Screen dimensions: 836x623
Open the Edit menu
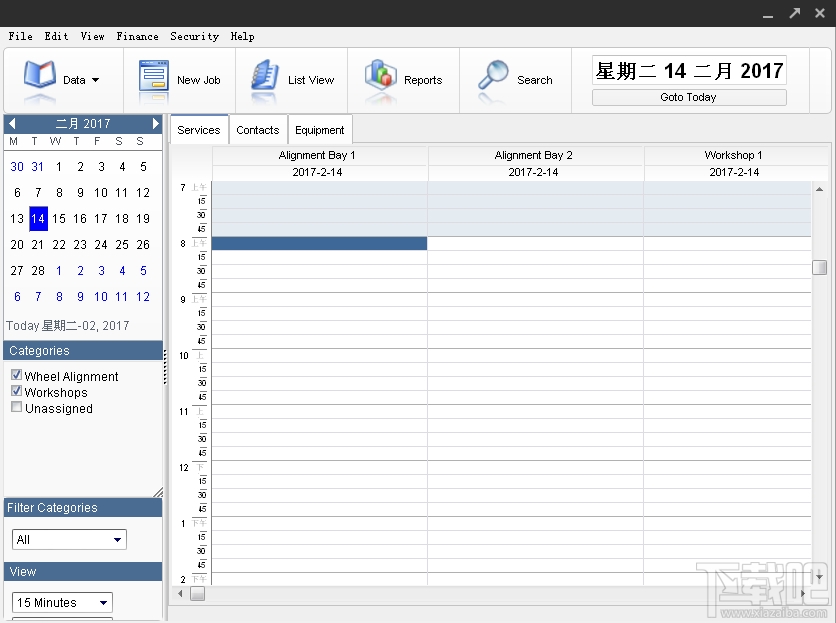pos(57,36)
